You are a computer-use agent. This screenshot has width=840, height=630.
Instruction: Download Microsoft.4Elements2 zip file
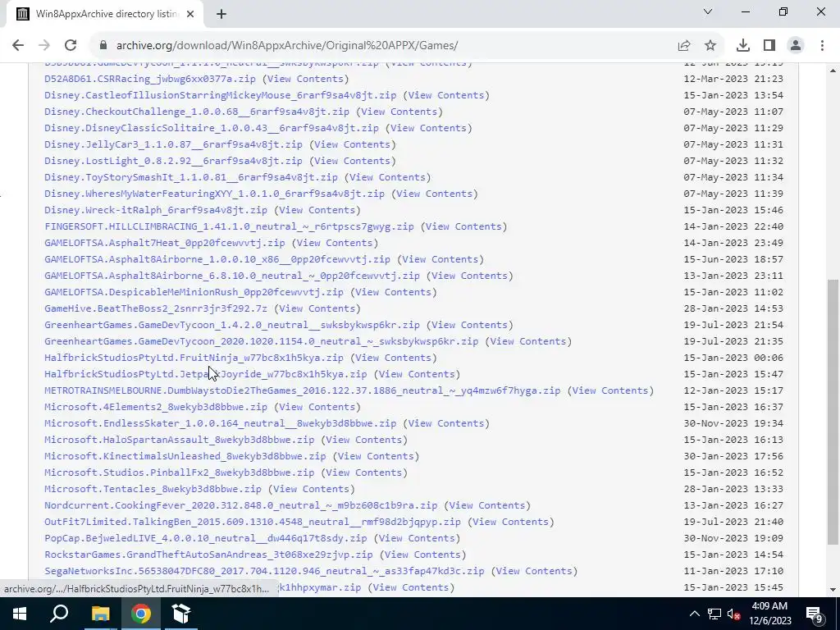[x=155, y=407]
